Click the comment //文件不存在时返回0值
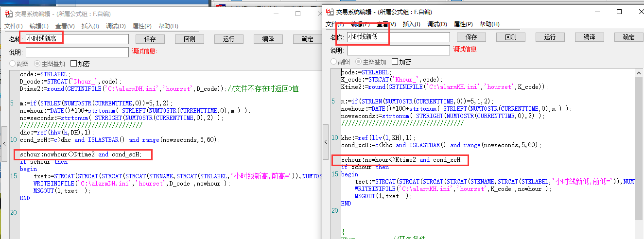The height and width of the screenshot is (239, 644). (263, 89)
